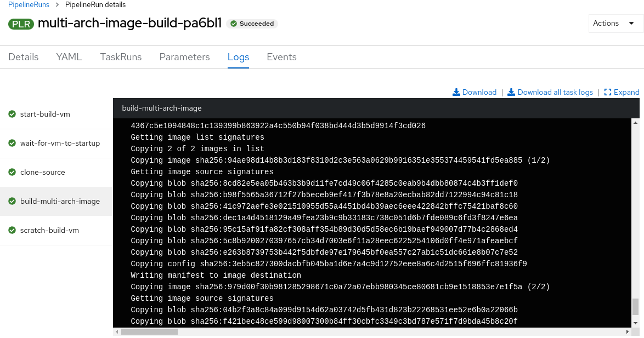Open the YAML tab
Viewport: 644px width, 338px height.
[69, 57]
